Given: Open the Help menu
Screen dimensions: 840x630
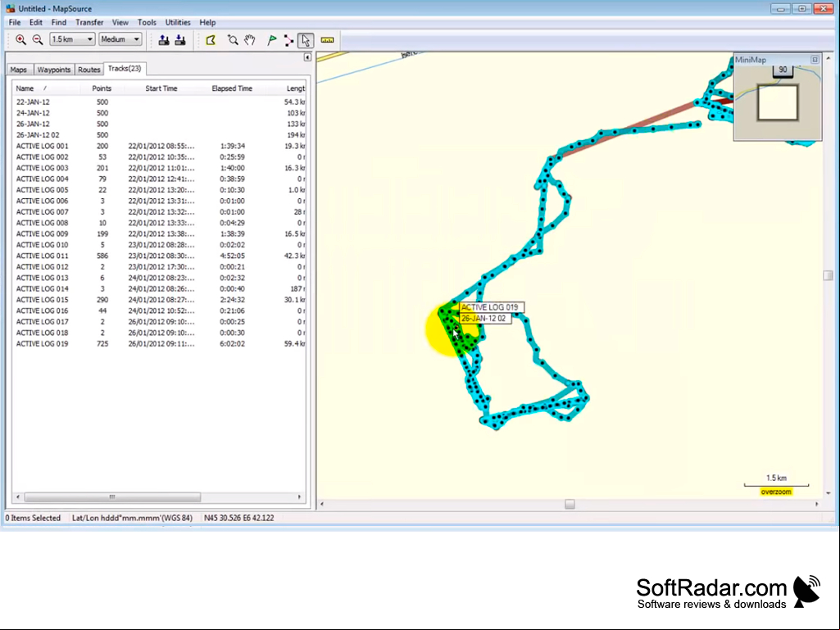Looking at the screenshot, I should click(x=207, y=22).
